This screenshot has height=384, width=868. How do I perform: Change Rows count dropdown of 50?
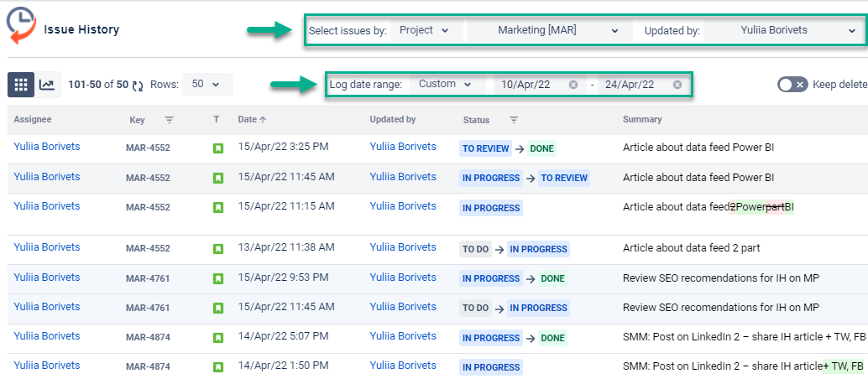point(207,85)
